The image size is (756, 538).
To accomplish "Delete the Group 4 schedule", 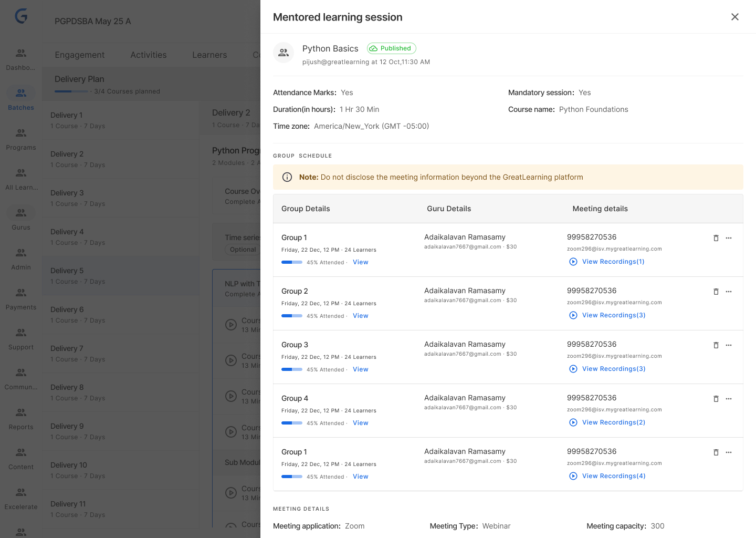I will [x=716, y=399].
